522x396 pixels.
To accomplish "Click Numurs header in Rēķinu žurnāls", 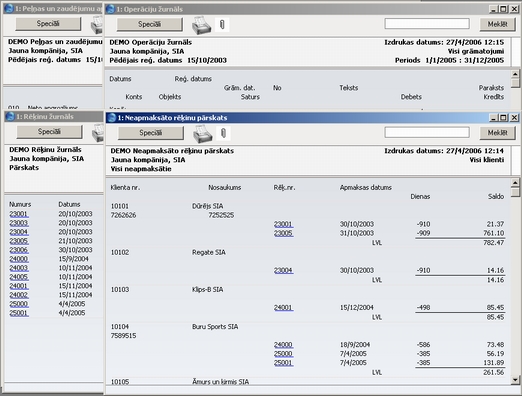I will pos(20,204).
